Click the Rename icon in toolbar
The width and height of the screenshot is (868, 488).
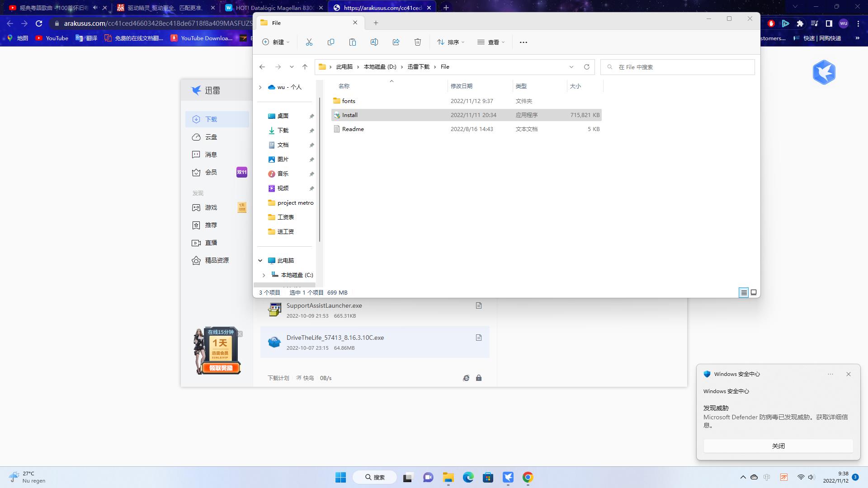coord(374,42)
